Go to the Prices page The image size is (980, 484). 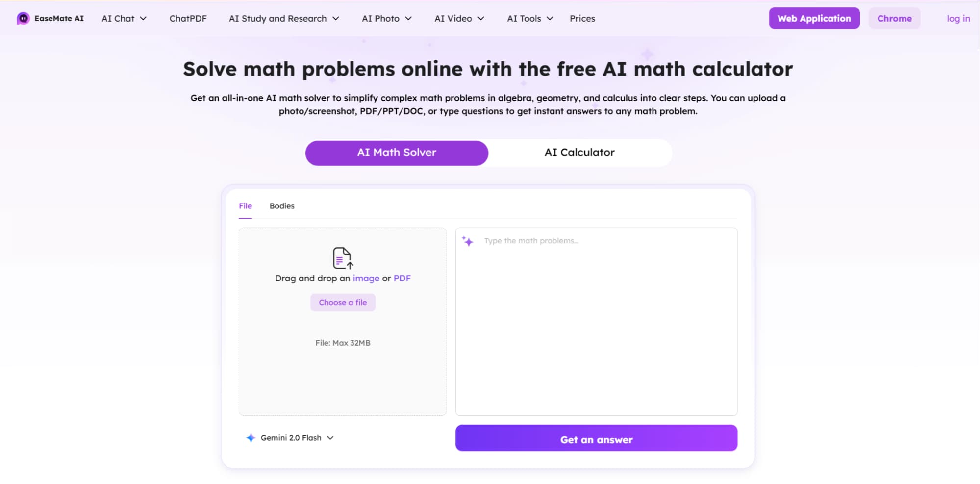[582, 19]
